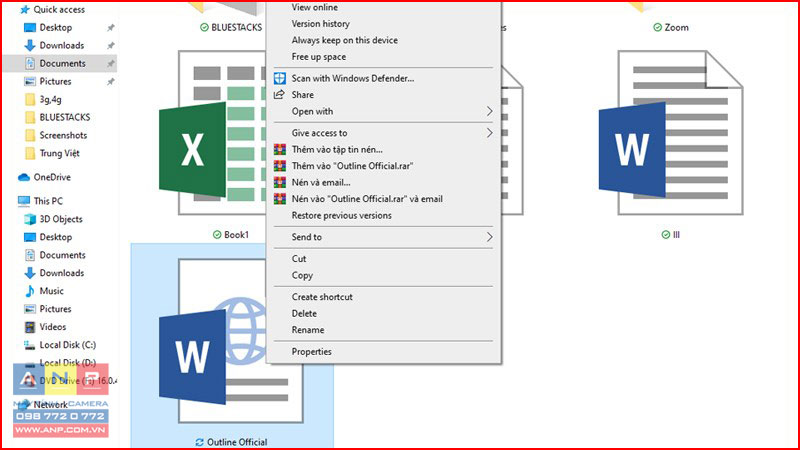Image resolution: width=800 pixels, height=450 pixels.
Task: Click the BLUESTACKS folder label at top
Action: [236, 28]
